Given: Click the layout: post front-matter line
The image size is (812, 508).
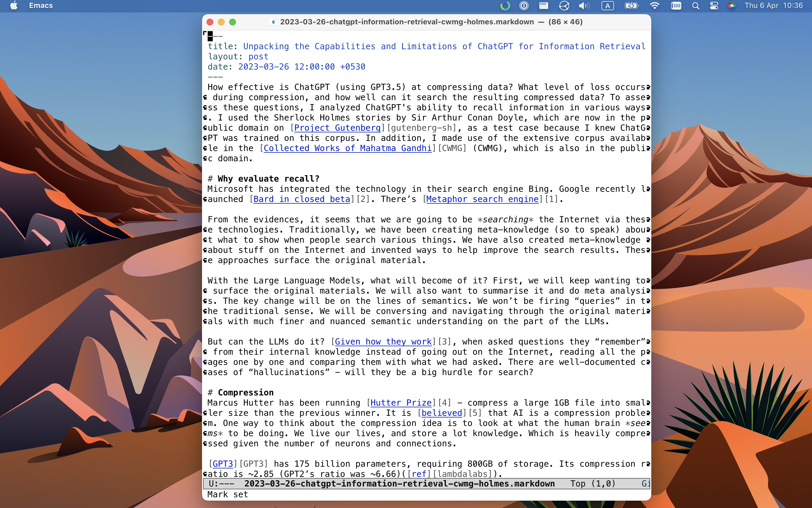Looking at the screenshot, I should tap(238, 57).
